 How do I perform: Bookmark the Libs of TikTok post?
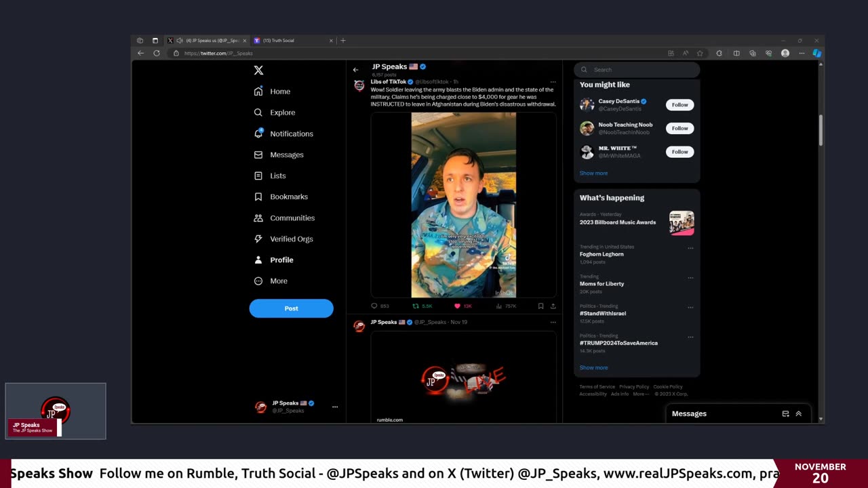pos(540,306)
